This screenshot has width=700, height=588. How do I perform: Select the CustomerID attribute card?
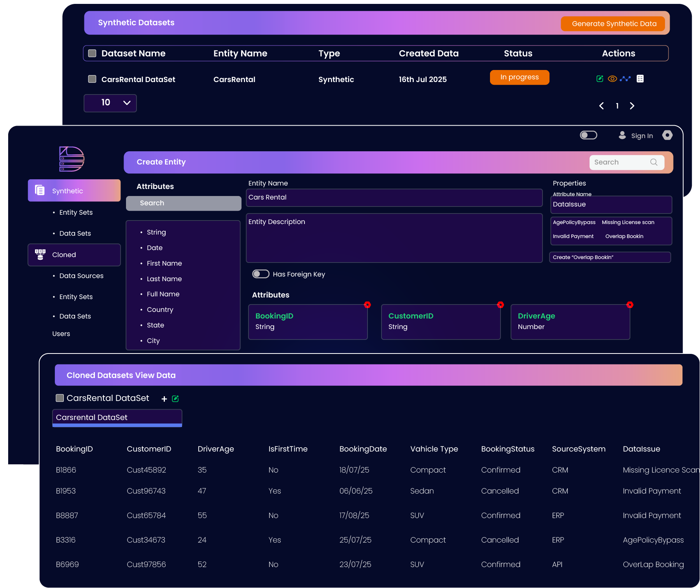coord(441,322)
